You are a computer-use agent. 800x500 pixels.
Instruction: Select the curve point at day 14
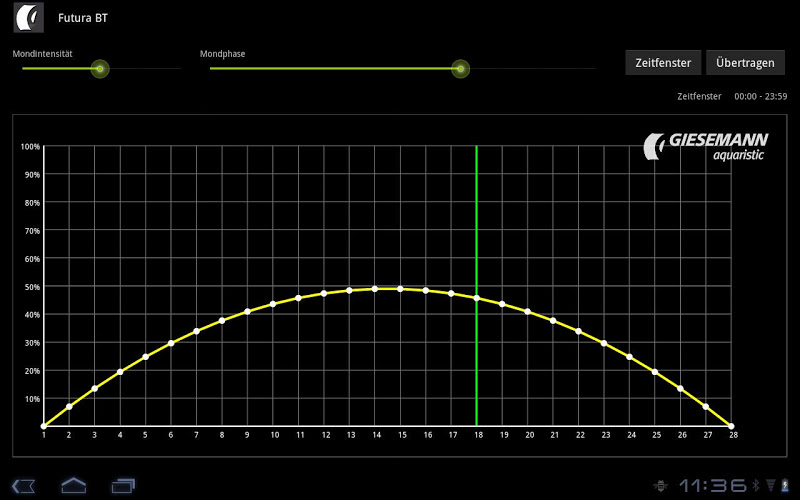coord(375,289)
